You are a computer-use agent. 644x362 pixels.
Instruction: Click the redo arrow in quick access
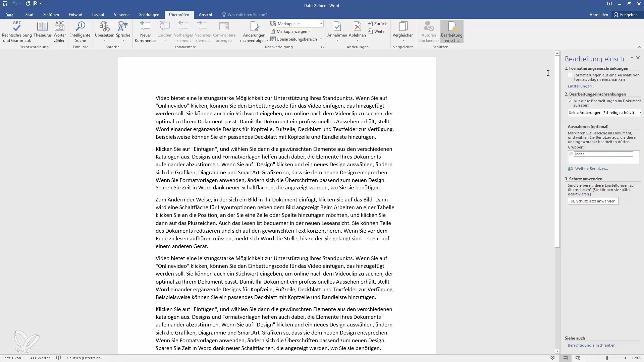point(28,4)
